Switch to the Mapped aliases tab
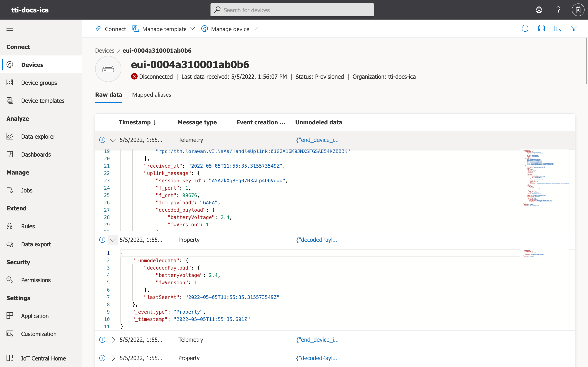588x367 pixels. click(151, 95)
